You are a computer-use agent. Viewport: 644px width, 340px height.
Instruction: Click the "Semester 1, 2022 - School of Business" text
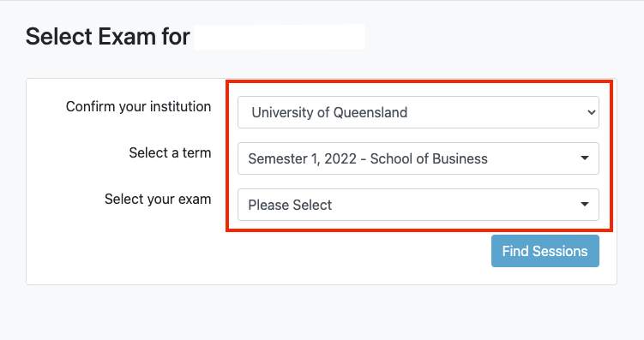368,158
